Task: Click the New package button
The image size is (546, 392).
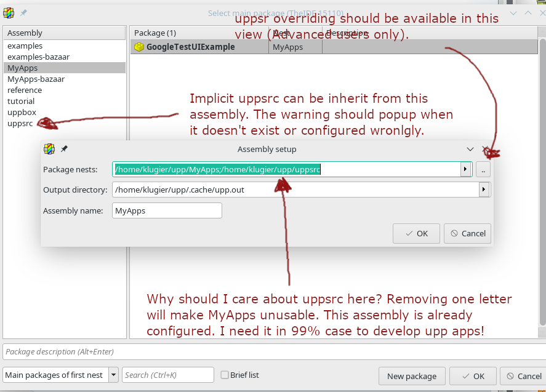Action: [412, 376]
